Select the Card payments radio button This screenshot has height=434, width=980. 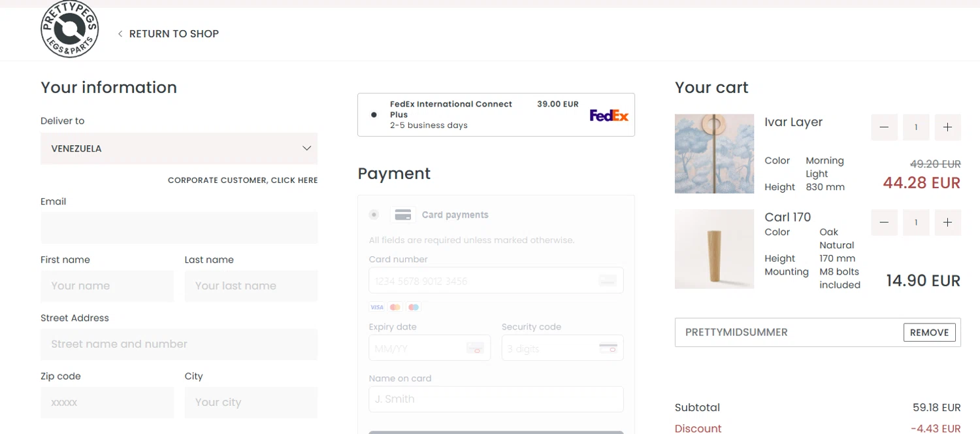coord(374,214)
